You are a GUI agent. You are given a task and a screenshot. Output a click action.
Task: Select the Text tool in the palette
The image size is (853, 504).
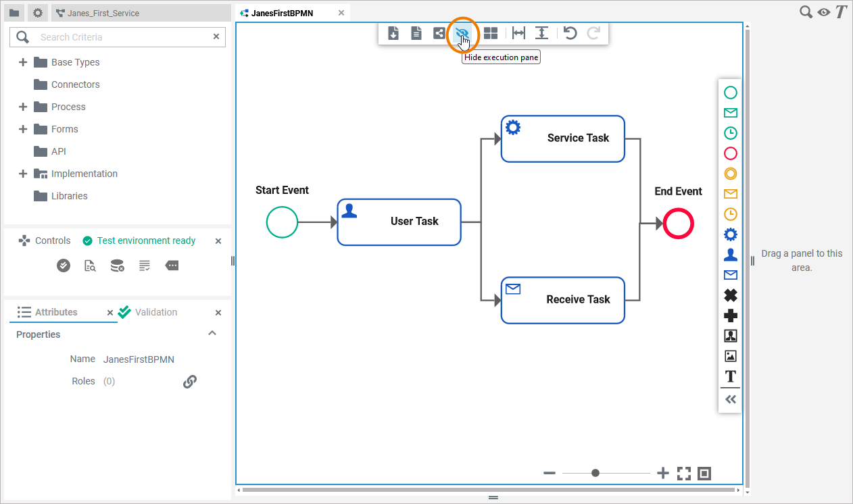point(730,376)
